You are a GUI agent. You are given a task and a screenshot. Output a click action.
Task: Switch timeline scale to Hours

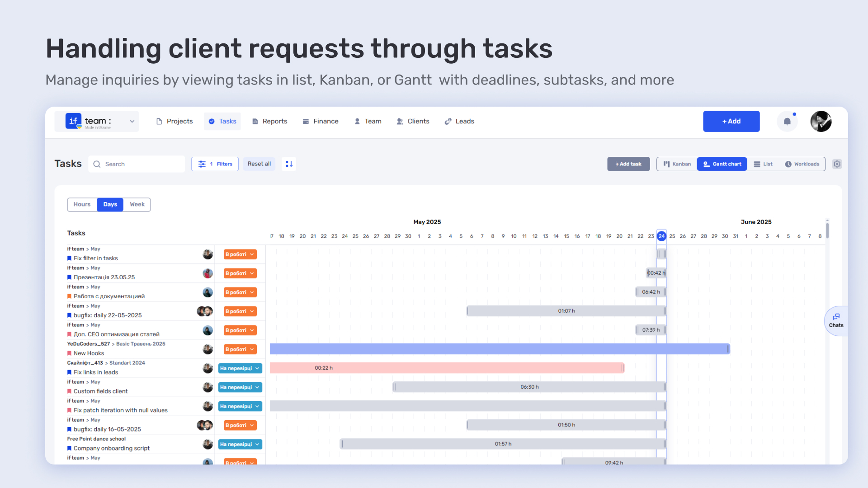coord(82,204)
